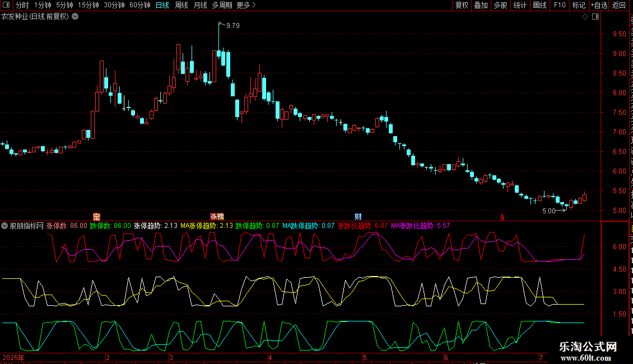633x364 pixels.
Task: Click the 9.50 price axis label
Action: [619, 34]
